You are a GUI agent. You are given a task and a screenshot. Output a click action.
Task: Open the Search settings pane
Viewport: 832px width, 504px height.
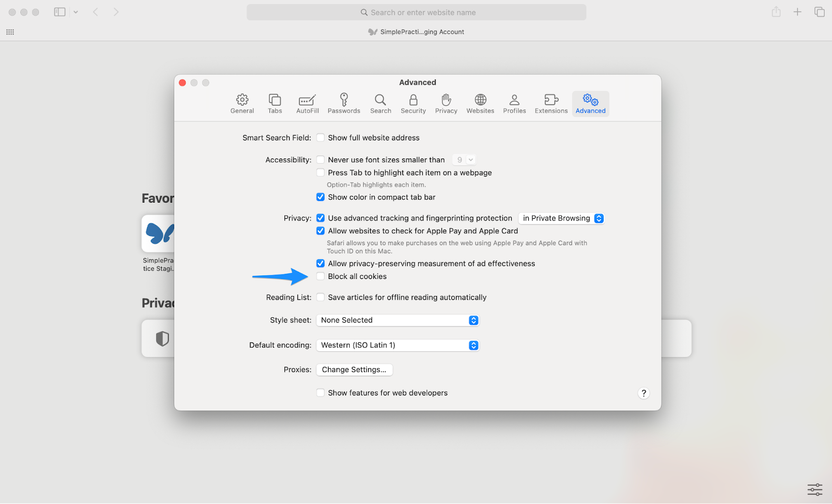click(380, 103)
